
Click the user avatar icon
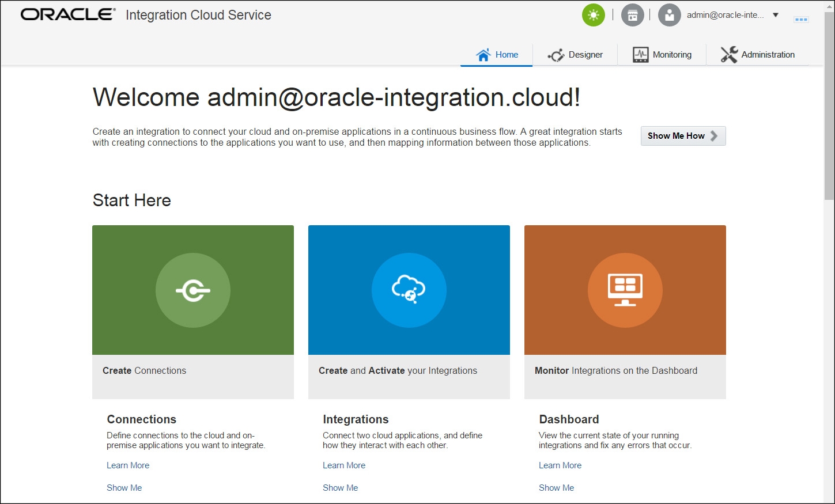[669, 15]
